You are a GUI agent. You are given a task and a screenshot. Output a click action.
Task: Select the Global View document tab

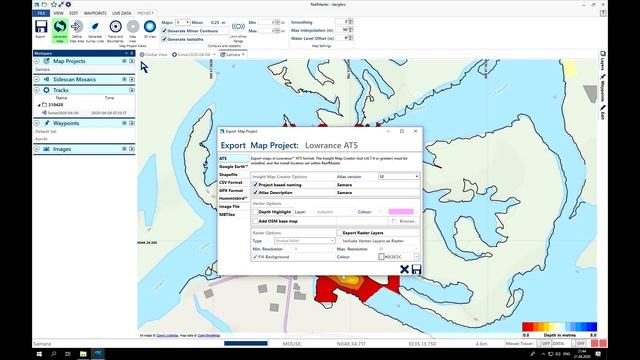pyautogui.click(x=154, y=54)
